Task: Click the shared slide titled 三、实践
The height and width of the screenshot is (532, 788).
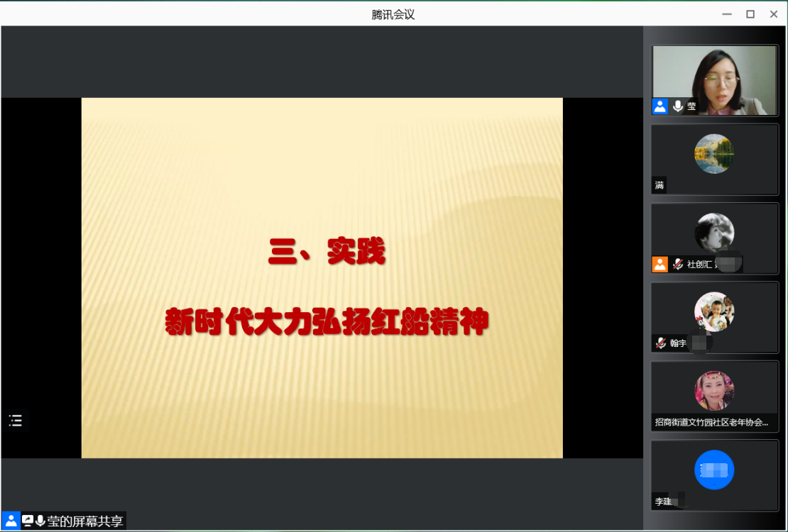Action: 322,278
